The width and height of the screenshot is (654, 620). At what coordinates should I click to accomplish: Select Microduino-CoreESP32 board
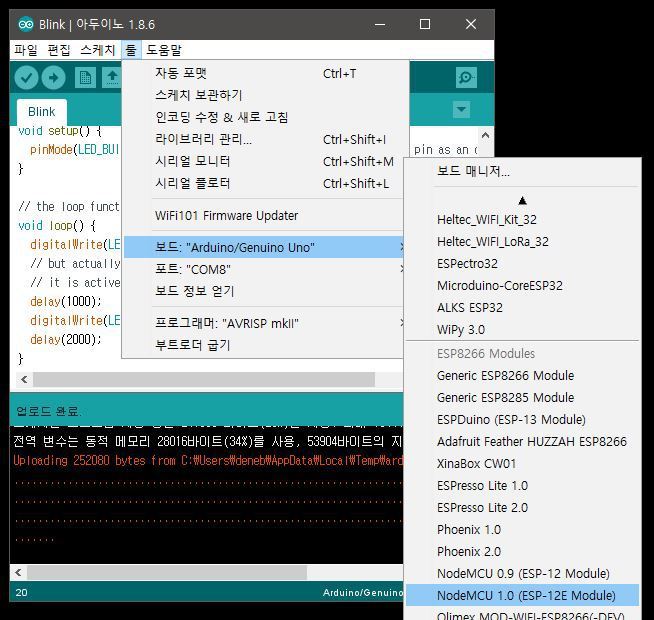click(522, 286)
